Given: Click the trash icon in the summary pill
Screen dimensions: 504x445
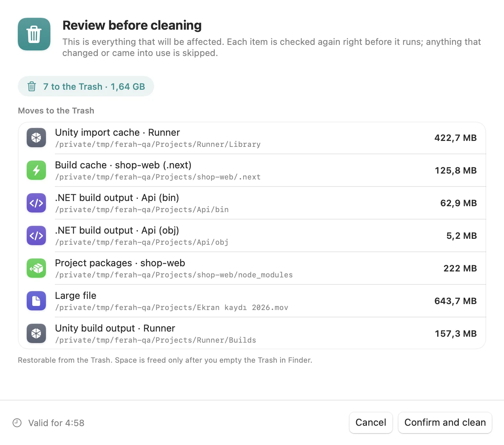Looking at the screenshot, I should [32, 86].
